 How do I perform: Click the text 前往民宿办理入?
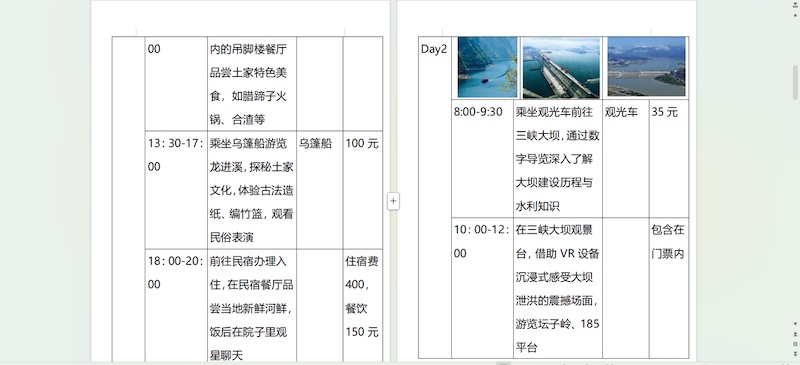(x=248, y=261)
